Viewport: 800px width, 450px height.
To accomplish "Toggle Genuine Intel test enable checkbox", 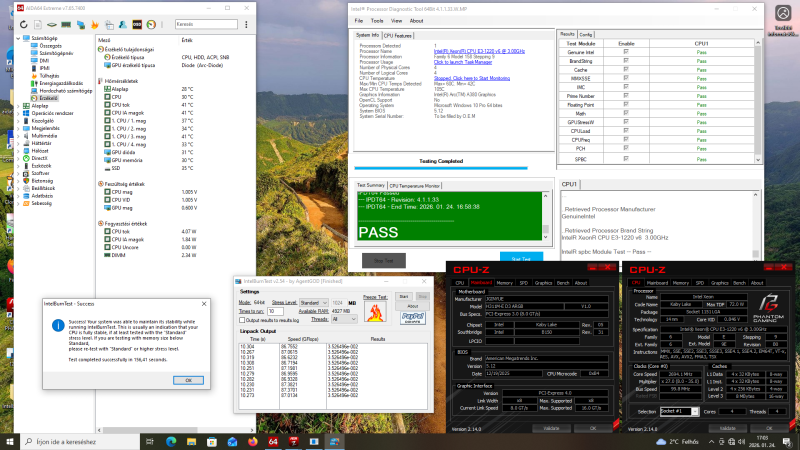I will point(626,52).
